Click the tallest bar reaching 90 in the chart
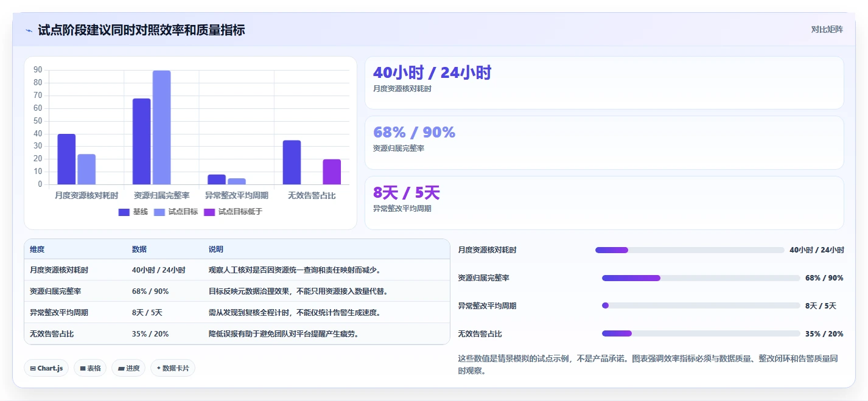Image resolution: width=868 pixels, height=401 pixels. (x=161, y=127)
